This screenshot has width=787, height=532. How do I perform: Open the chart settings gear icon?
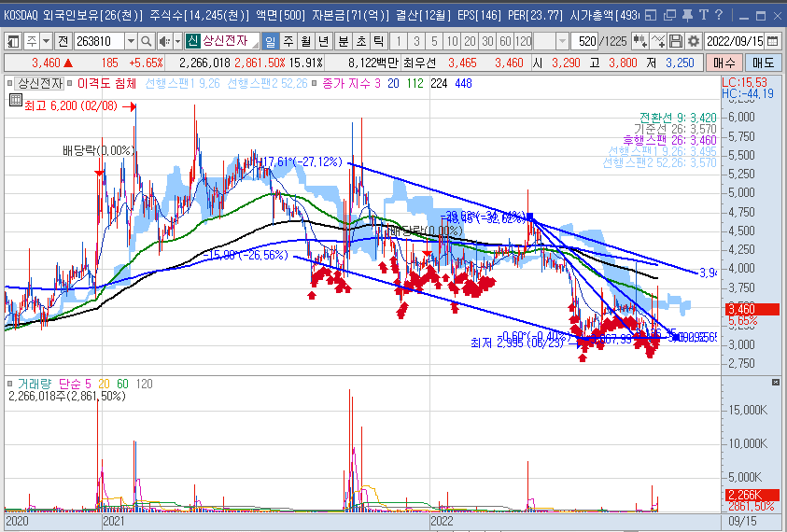tap(694, 41)
